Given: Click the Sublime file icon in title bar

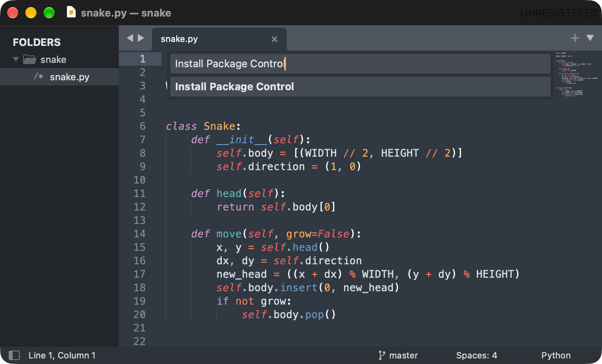Looking at the screenshot, I should (x=71, y=12).
